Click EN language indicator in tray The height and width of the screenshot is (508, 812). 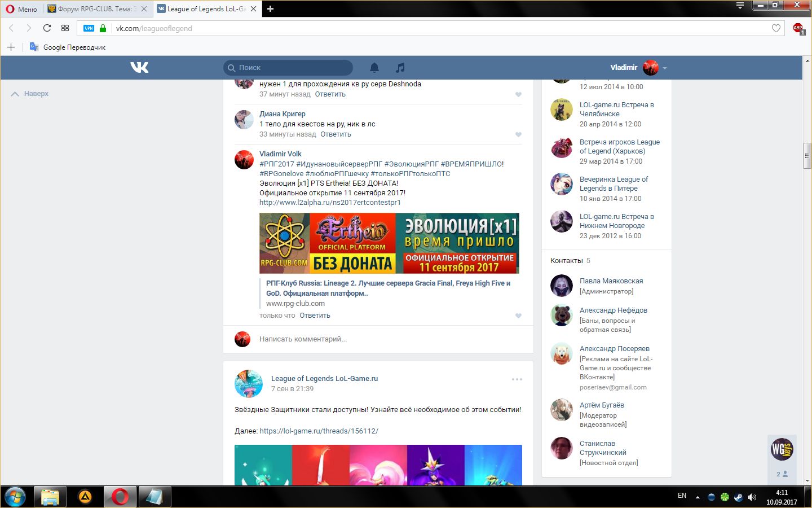682,496
